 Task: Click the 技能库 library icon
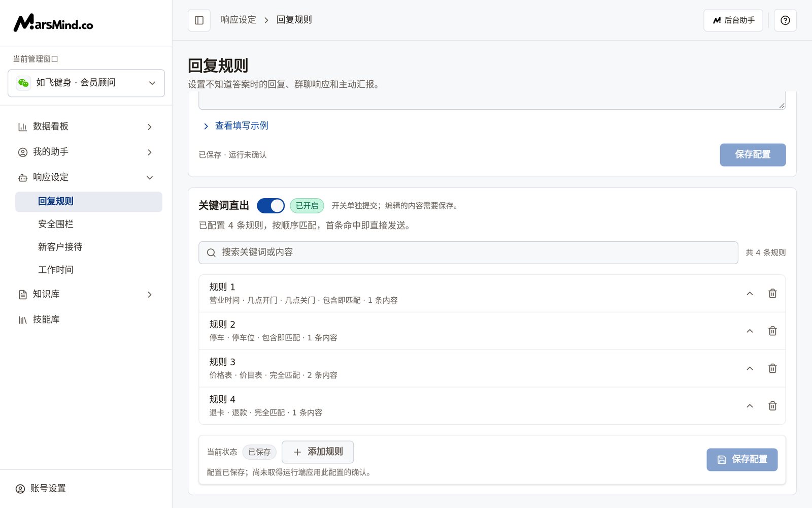point(22,320)
